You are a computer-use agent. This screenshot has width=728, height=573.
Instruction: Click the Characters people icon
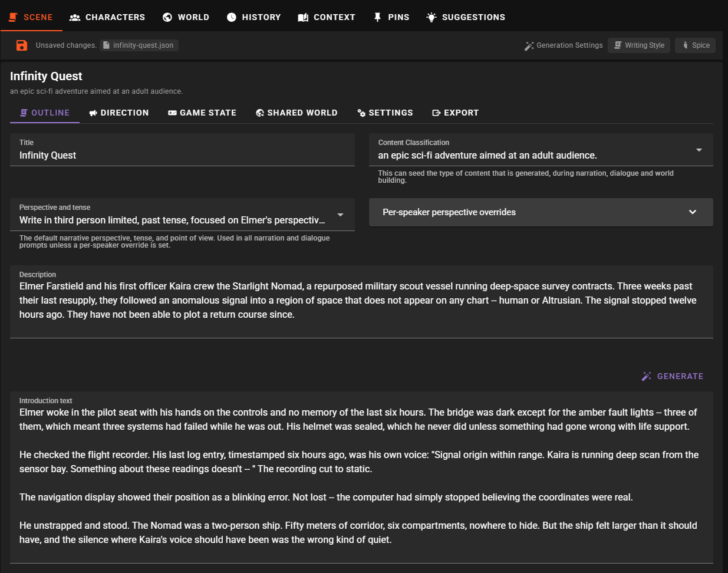pos(75,17)
